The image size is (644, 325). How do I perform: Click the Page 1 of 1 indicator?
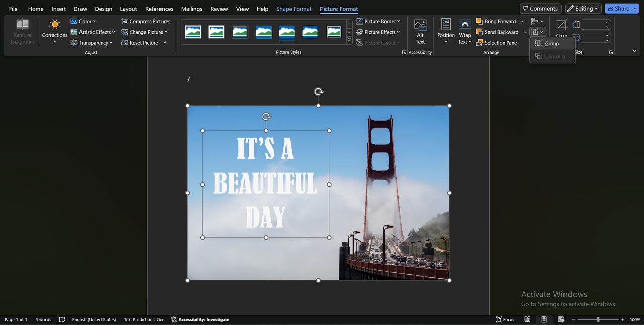[x=16, y=320]
